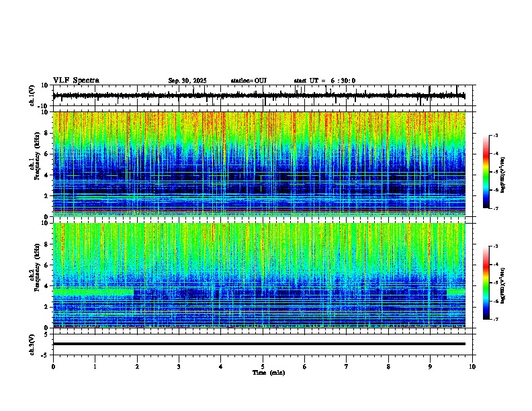The height and width of the screenshot is (411, 532).
Task: Click the ch.1 spectrogram panel
Action: point(259,164)
